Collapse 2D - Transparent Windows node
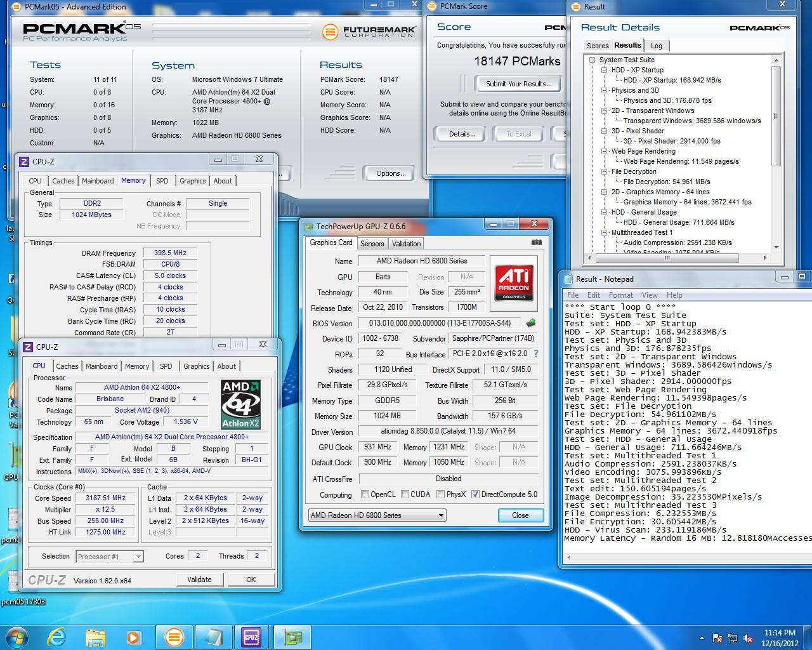The height and width of the screenshot is (650, 812). 605,110
